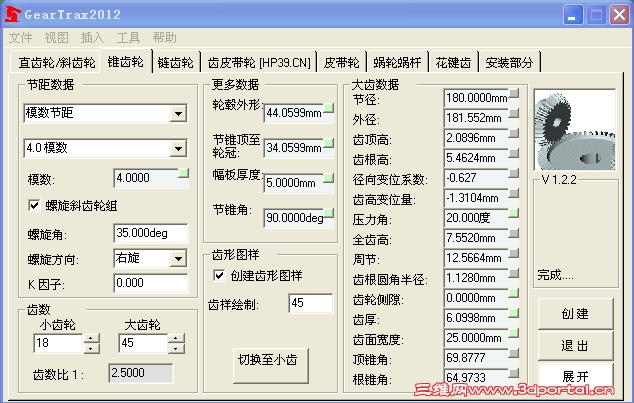This screenshot has height=403, width=634.
Task: Click the 退出 button
Action: tap(575, 345)
